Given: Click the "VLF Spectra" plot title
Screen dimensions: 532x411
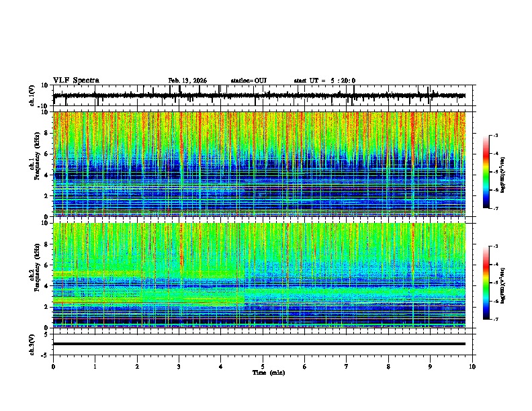Looking at the screenshot, I should [x=76, y=81].
